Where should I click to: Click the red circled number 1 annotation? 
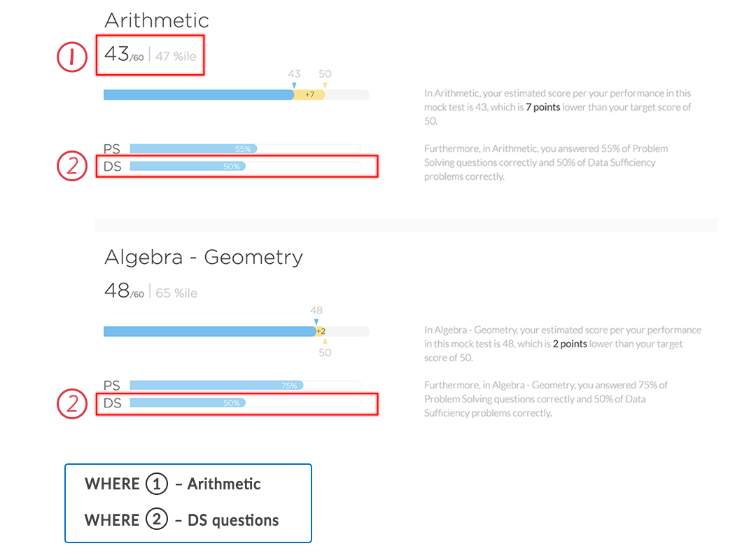tap(72, 57)
